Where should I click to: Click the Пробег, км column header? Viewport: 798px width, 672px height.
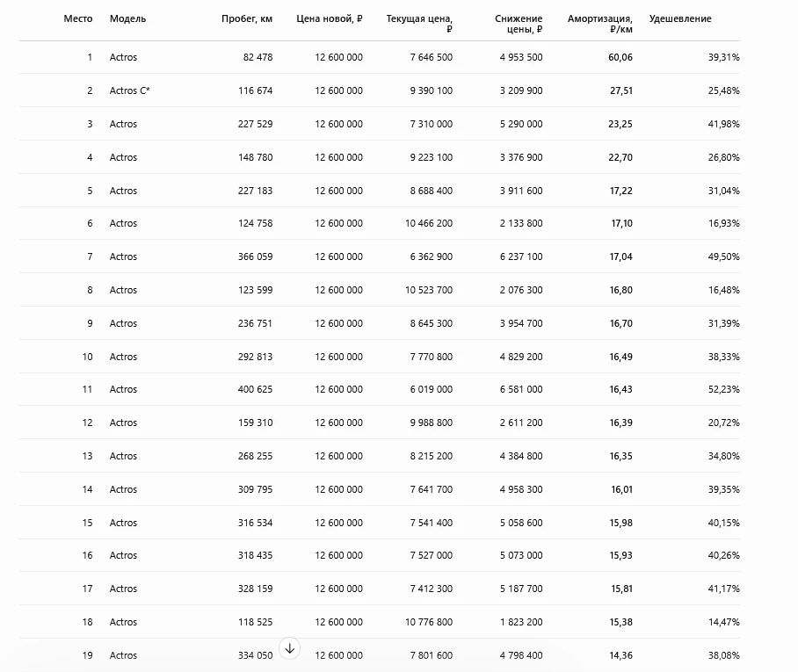tap(247, 18)
